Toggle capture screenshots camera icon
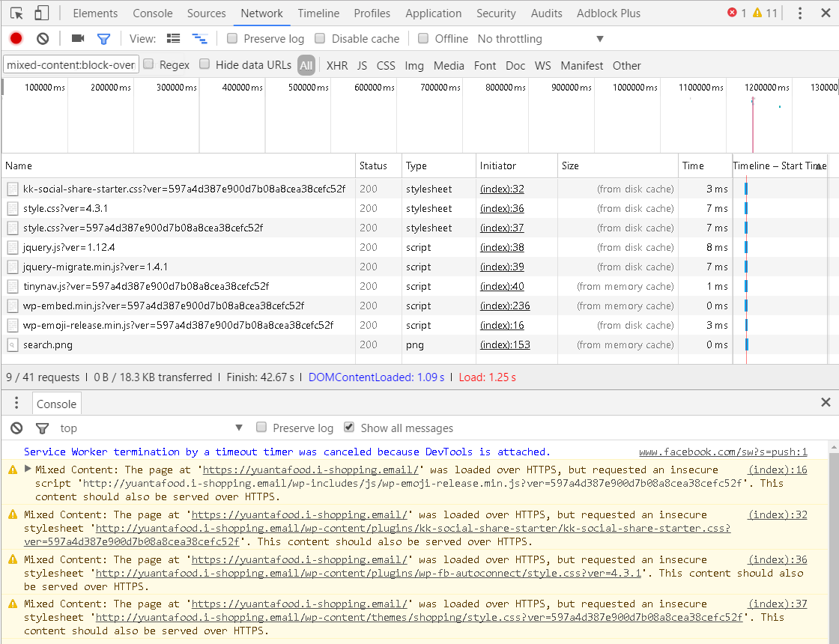Image resolution: width=839 pixels, height=644 pixels. (x=78, y=38)
